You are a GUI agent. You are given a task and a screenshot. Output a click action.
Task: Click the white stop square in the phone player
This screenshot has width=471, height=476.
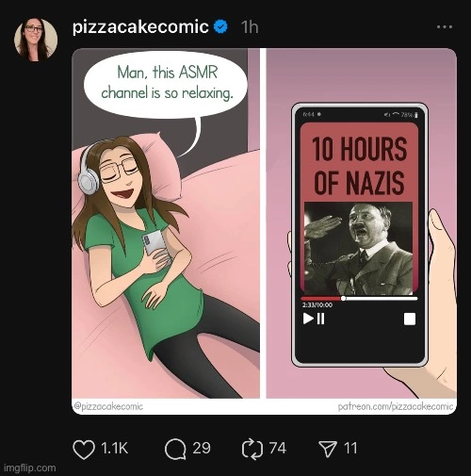tap(410, 319)
